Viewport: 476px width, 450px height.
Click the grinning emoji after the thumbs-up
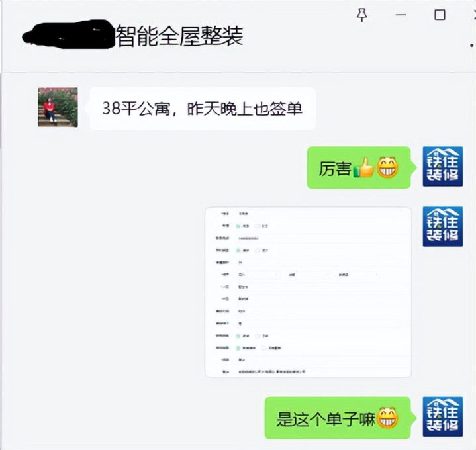pos(387,167)
